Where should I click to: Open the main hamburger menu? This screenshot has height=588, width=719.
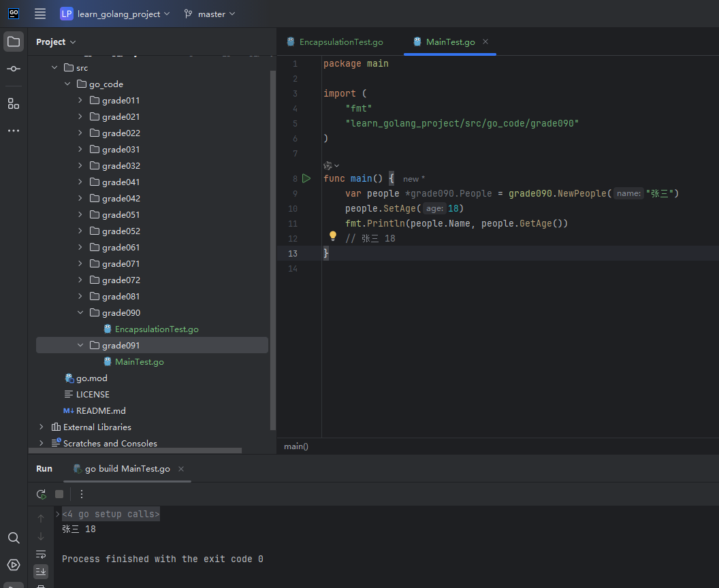(40, 14)
